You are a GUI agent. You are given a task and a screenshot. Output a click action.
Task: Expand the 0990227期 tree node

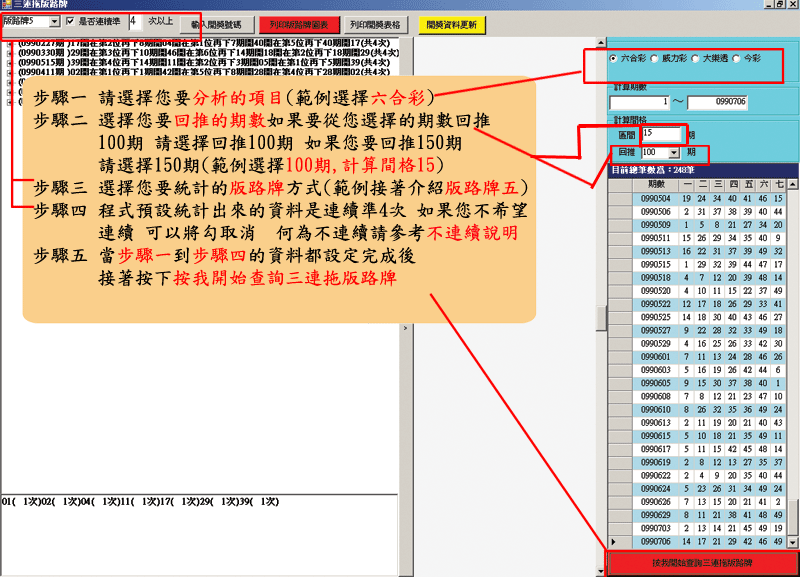coord(9,42)
